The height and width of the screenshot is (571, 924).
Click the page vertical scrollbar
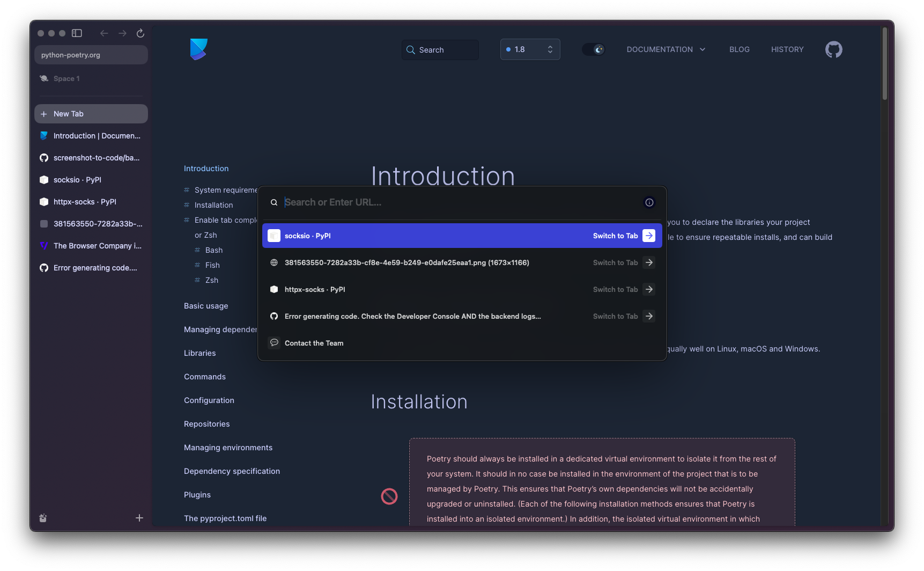click(x=884, y=64)
